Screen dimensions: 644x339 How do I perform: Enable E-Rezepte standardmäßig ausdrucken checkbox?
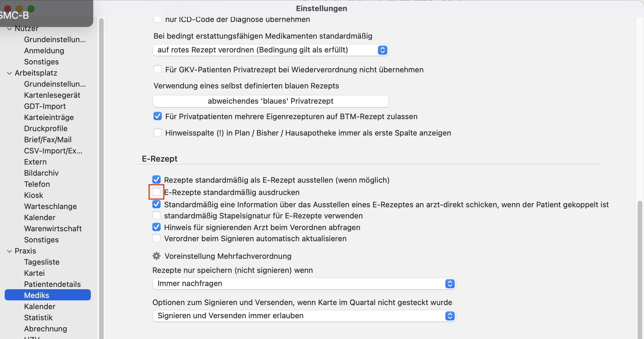[156, 192]
